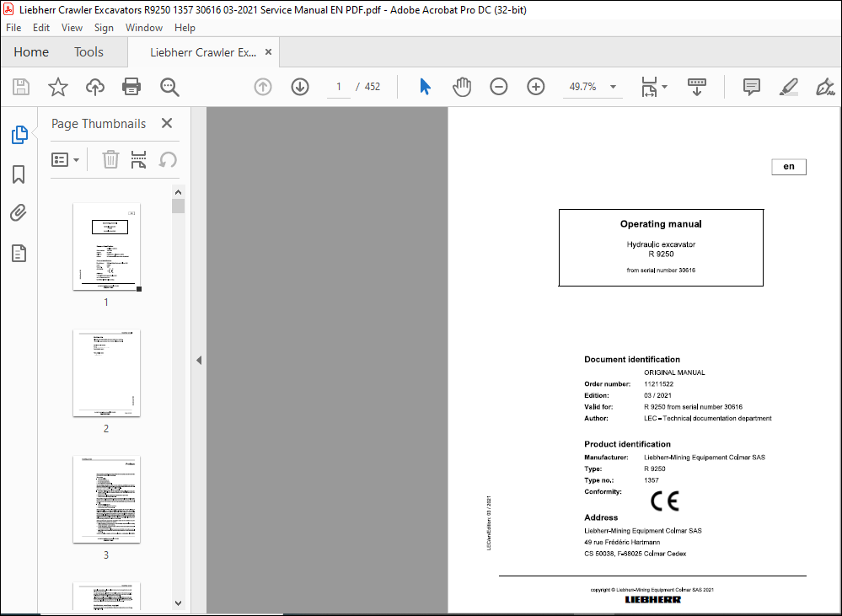Viewport: 842px width, 616px height.
Task: Click the 'en' language box on page
Action: [788, 167]
